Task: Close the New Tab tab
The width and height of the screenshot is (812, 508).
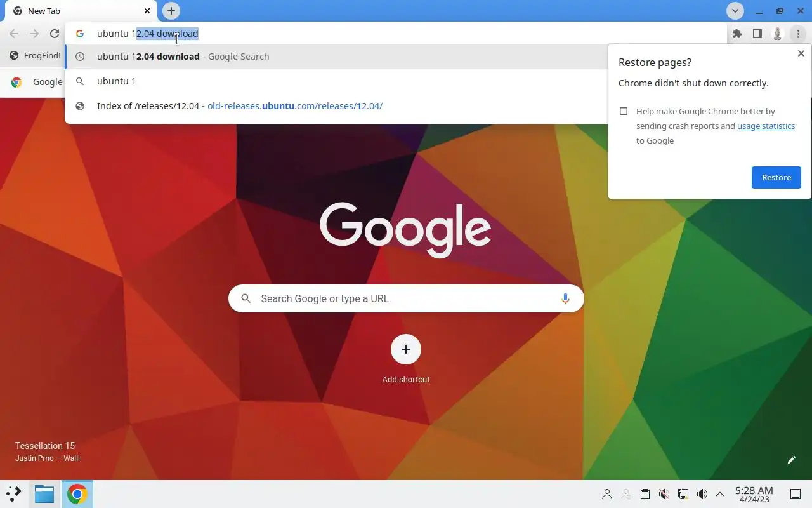Action: (147, 11)
